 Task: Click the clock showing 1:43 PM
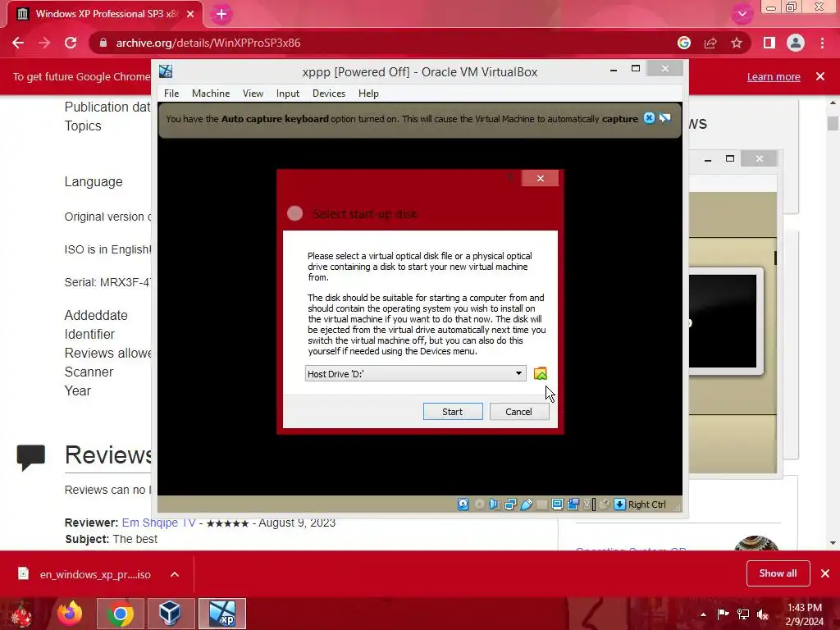tap(804, 614)
